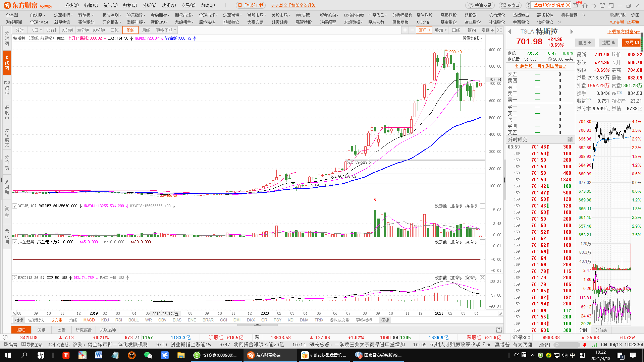Expand the 复权 dropdown

[424, 30]
